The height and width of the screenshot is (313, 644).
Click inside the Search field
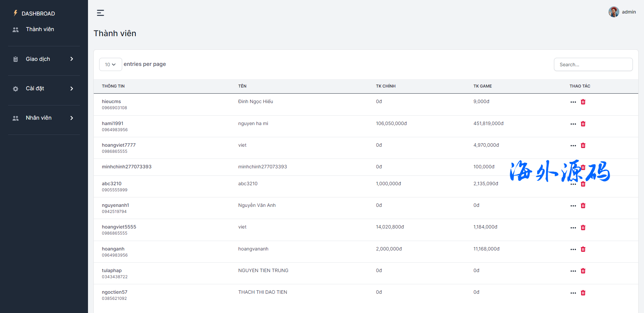click(x=593, y=65)
